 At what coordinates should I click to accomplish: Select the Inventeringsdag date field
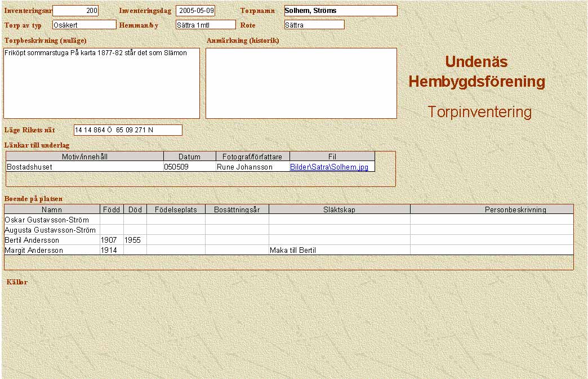coord(195,11)
